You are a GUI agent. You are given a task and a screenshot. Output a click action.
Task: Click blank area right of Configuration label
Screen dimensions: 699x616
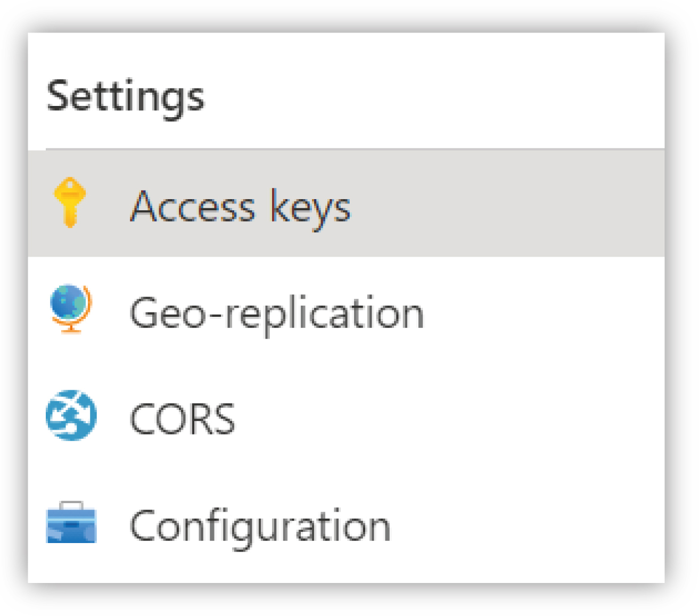pyautogui.click(x=527, y=524)
